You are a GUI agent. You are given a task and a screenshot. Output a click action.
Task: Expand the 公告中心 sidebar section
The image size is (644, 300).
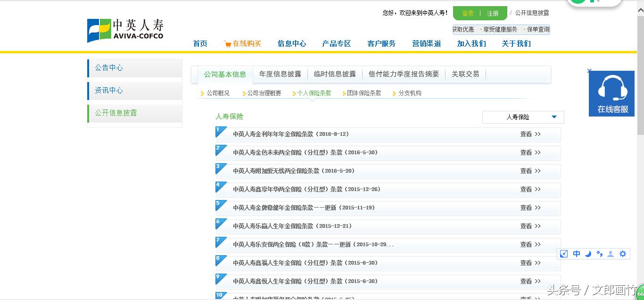click(x=109, y=67)
